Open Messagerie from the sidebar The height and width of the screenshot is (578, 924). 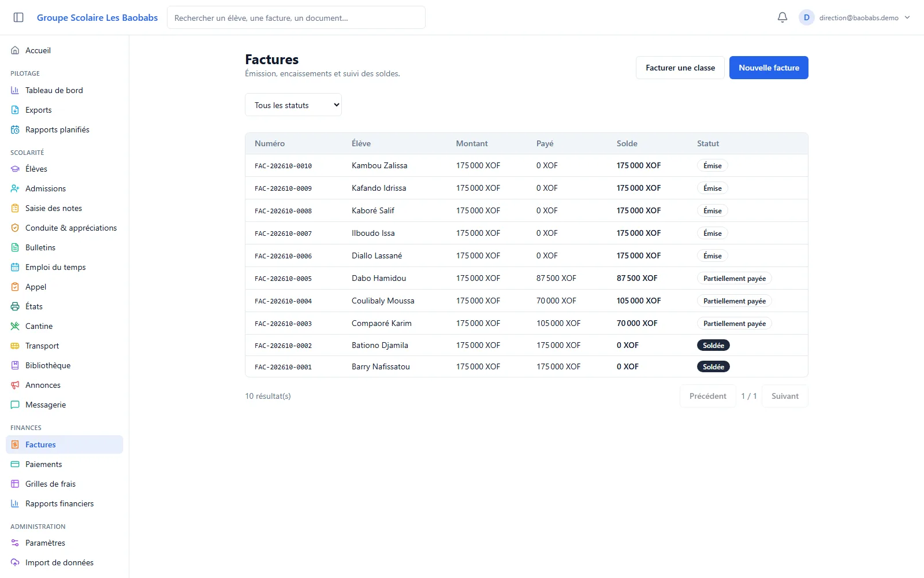(x=64, y=405)
